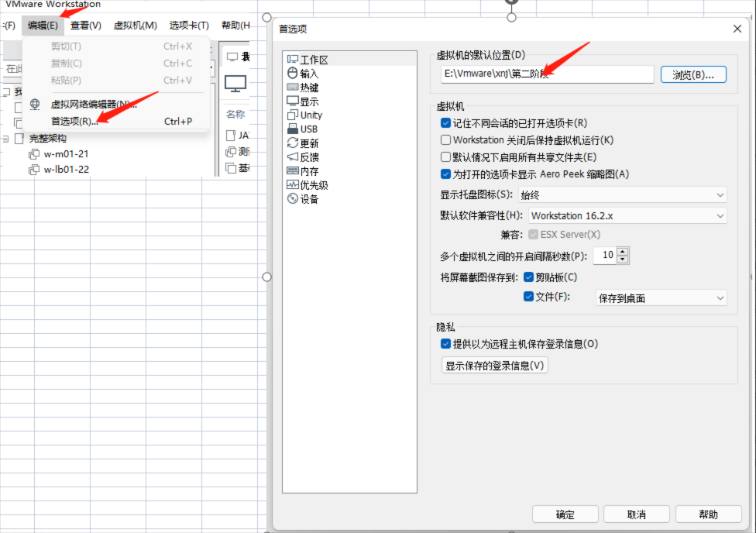Screen dimensions: 756x533
Task: Open the 默认软件兼容性 Workstation 16.2.x dropdown
Action: tap(627, 215)
